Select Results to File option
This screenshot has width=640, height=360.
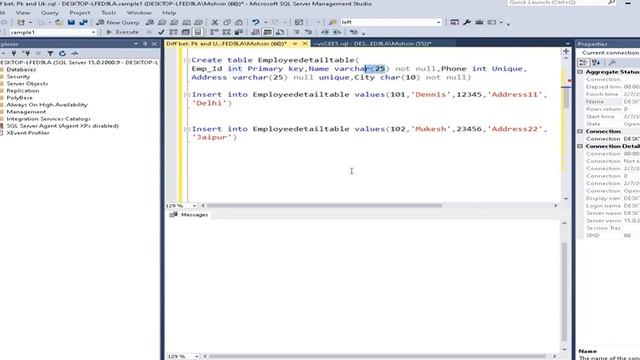(280, 32)
